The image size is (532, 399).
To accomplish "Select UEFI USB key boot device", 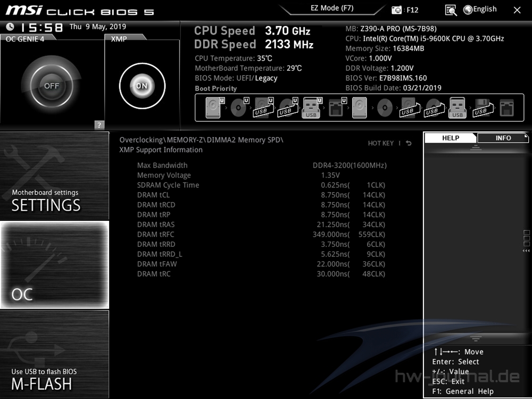I will (312, 107).
